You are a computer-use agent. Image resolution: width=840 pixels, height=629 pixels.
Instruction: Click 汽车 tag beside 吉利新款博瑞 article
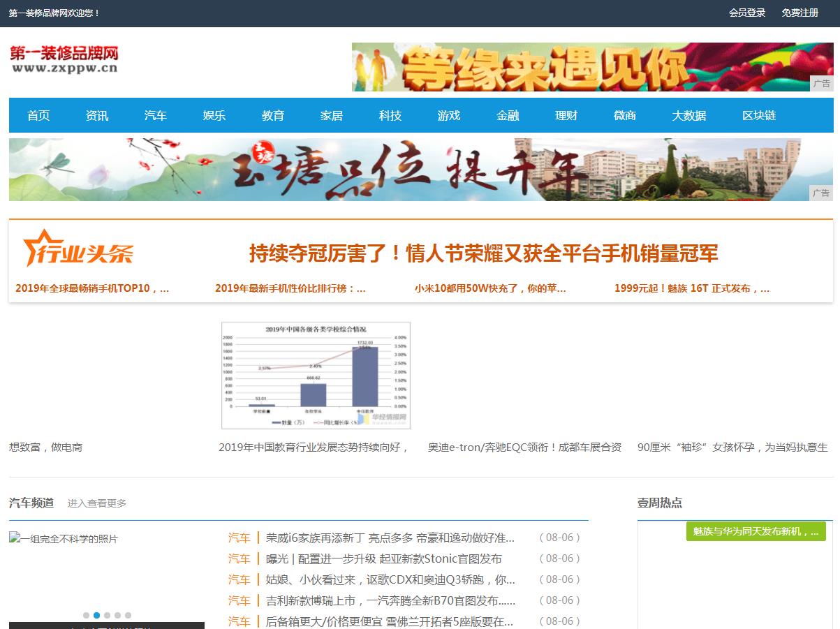coord(239,601)
